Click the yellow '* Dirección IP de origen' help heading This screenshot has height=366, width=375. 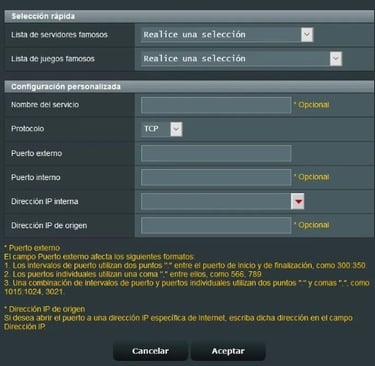[44, 309]
